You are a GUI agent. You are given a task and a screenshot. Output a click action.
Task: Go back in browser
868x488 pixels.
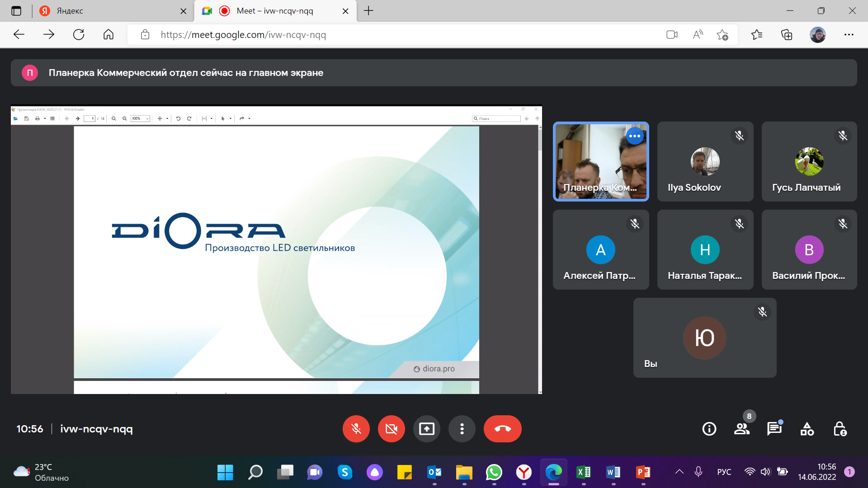[19, 34]
